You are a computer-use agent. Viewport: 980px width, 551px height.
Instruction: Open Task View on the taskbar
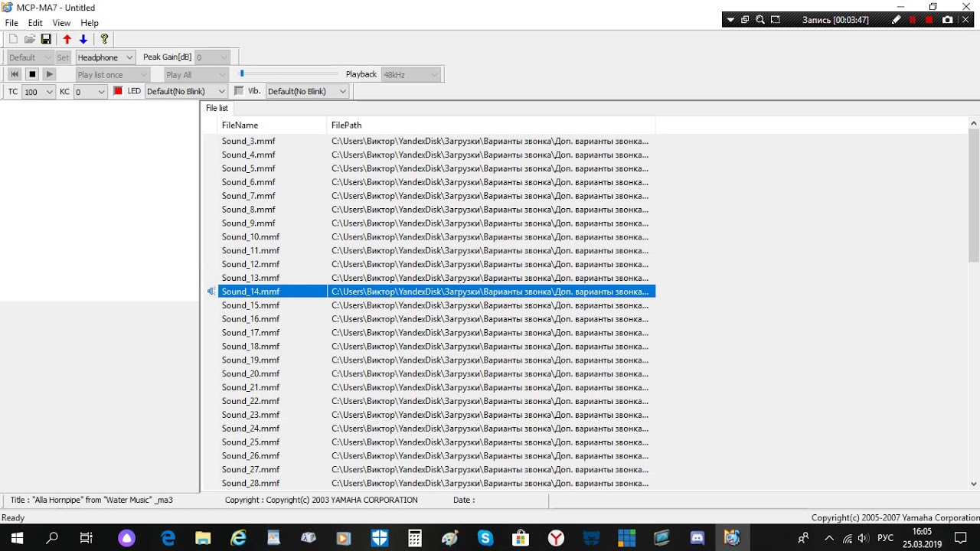(x=87, y=538)
